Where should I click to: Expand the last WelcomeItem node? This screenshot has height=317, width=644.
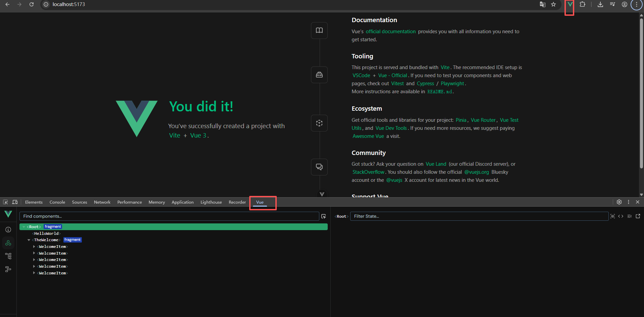click(x=34, y=273)
